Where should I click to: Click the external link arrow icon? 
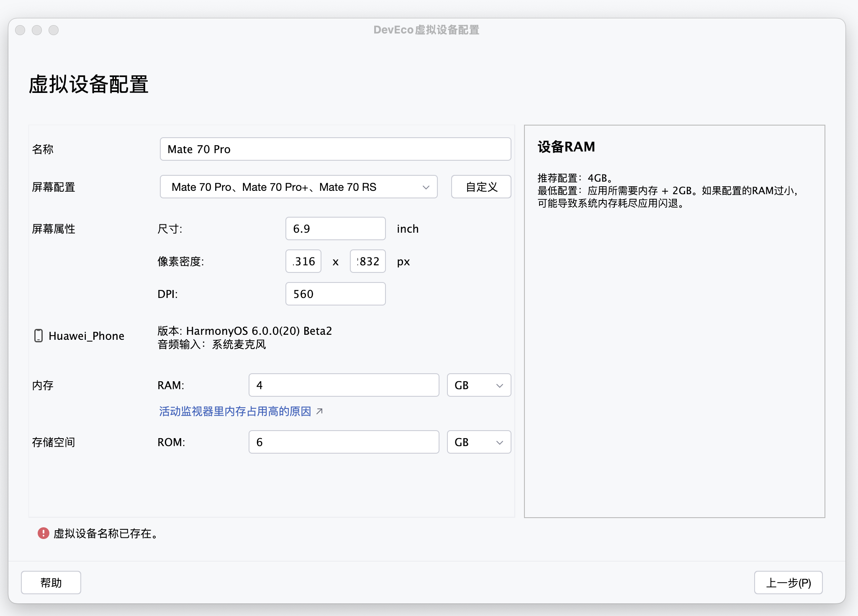319,411
